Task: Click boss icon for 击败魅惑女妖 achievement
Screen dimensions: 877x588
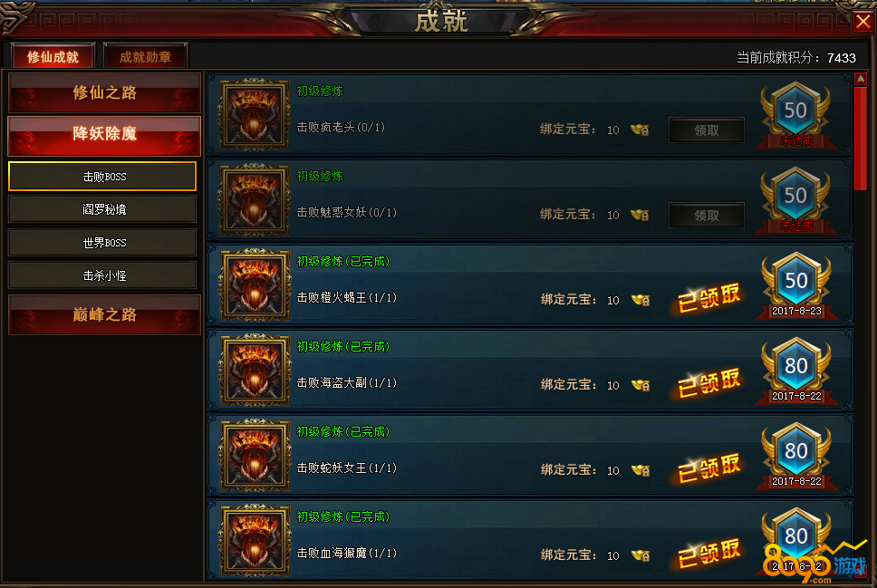Action: click(x=255, y=199)
